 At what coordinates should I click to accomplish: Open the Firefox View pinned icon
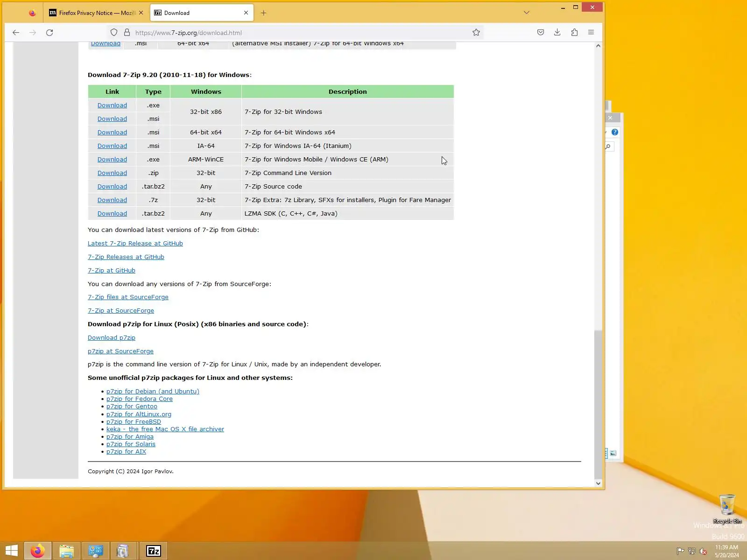(x=32, y=13)
